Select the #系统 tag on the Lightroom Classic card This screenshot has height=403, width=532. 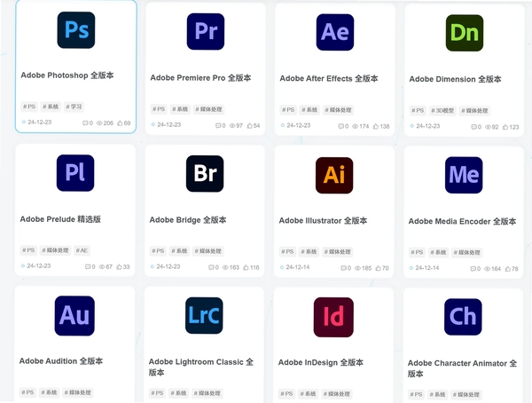coord(179,393)
